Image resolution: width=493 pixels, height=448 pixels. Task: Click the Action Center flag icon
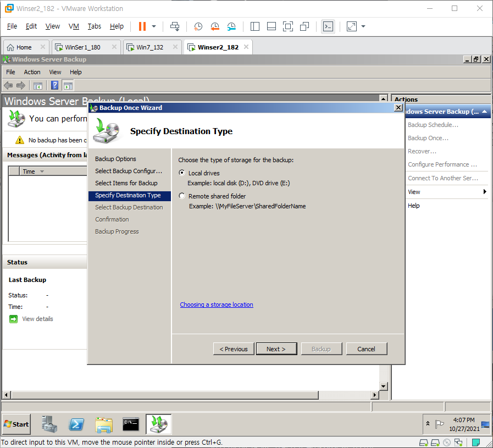[439, 424]
